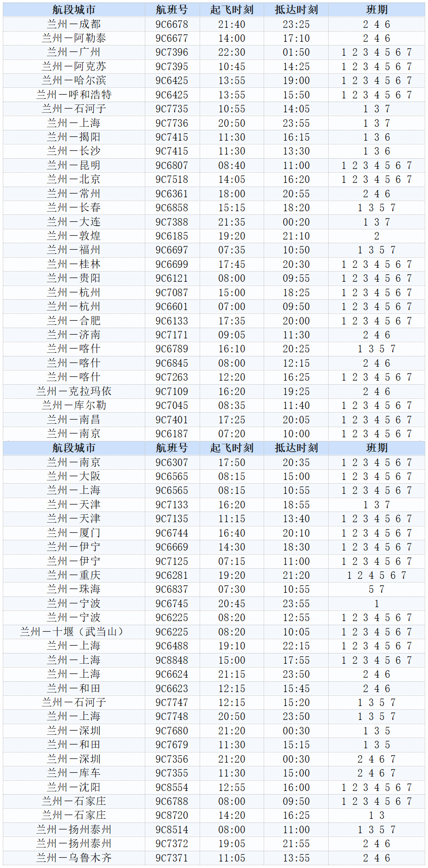Click flight number 9C7736
Image resolution: width=428 pixels, height=868 pixels.
tap(172, 123)
